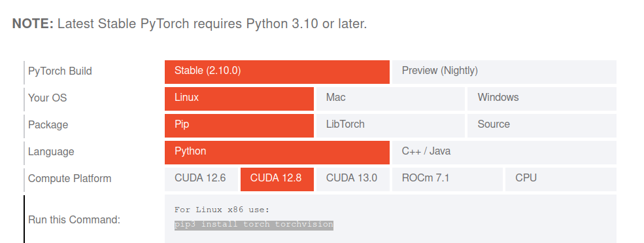Screen dimensions: 644x243
Task: Choose CPU as the compute platform
Action: click(560, 179)
